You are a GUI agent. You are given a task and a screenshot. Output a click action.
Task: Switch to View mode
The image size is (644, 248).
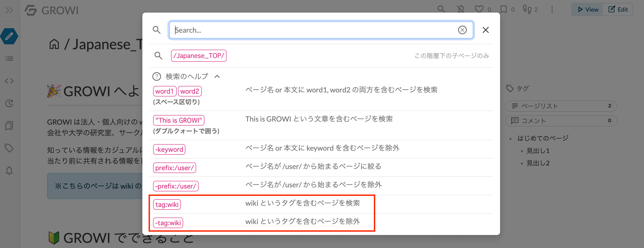tap(588, 9)
